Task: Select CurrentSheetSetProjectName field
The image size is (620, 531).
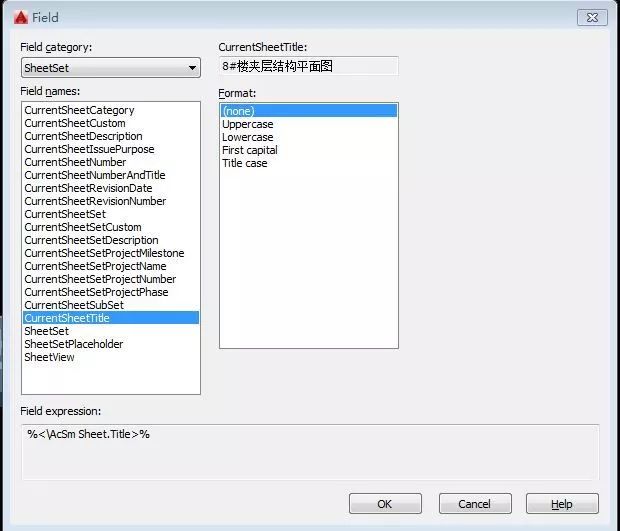Action: click(95, 266)
